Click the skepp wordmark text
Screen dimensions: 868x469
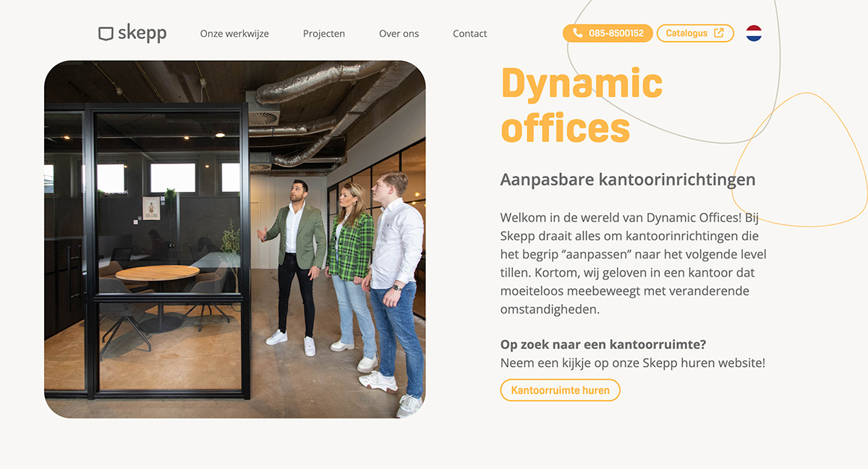[142, 33]
